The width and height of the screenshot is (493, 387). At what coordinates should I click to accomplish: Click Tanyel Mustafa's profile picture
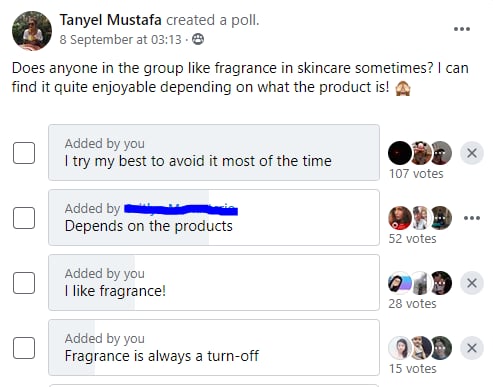32,31
